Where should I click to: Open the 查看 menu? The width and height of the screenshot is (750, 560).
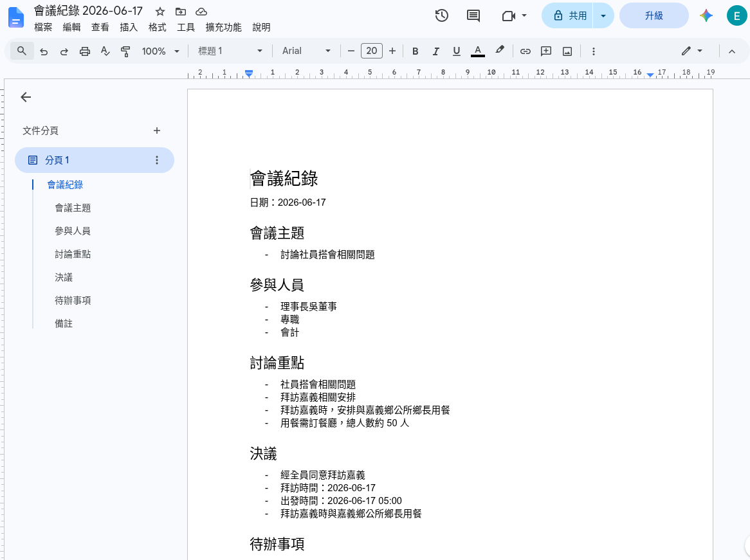click(100, 27)
